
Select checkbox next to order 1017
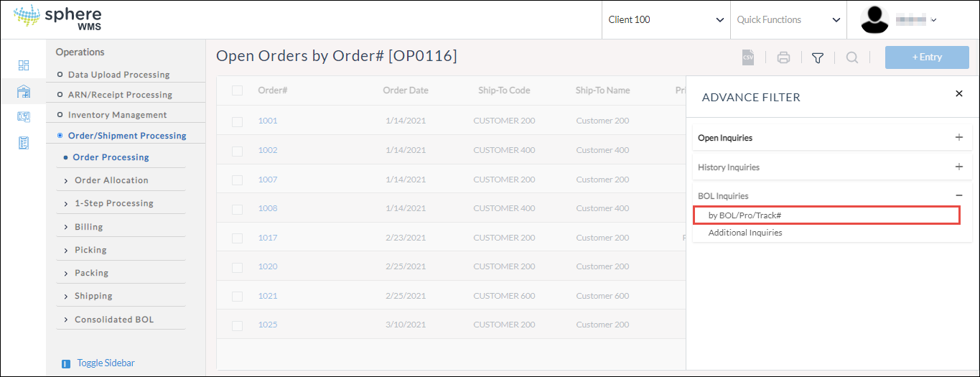[x=237, y=238]
